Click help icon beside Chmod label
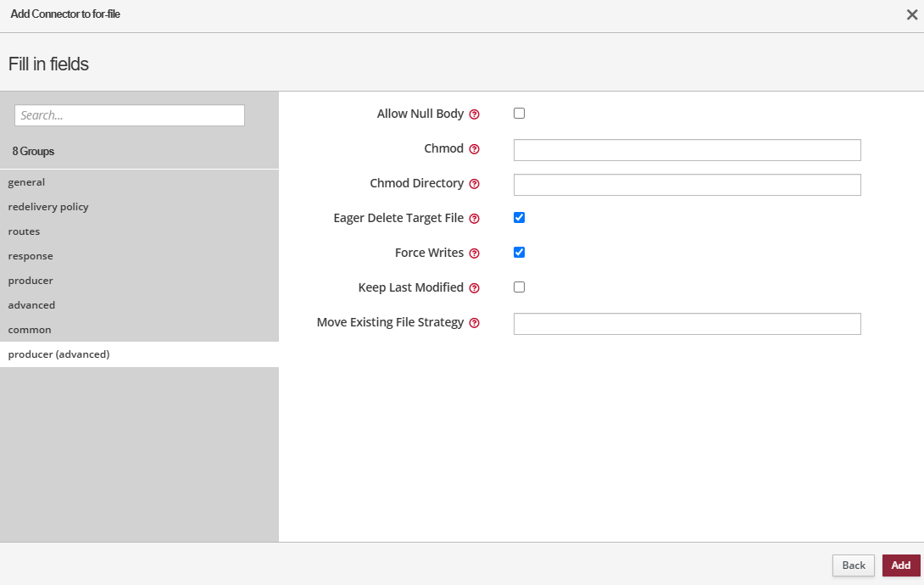 point(475,149)
